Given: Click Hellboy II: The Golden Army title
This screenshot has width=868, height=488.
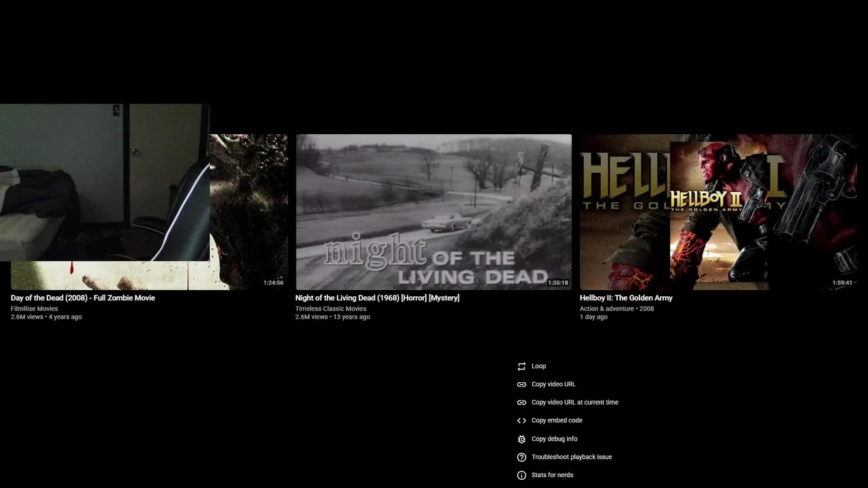Looking at the screenshot, I should (626, 298).
